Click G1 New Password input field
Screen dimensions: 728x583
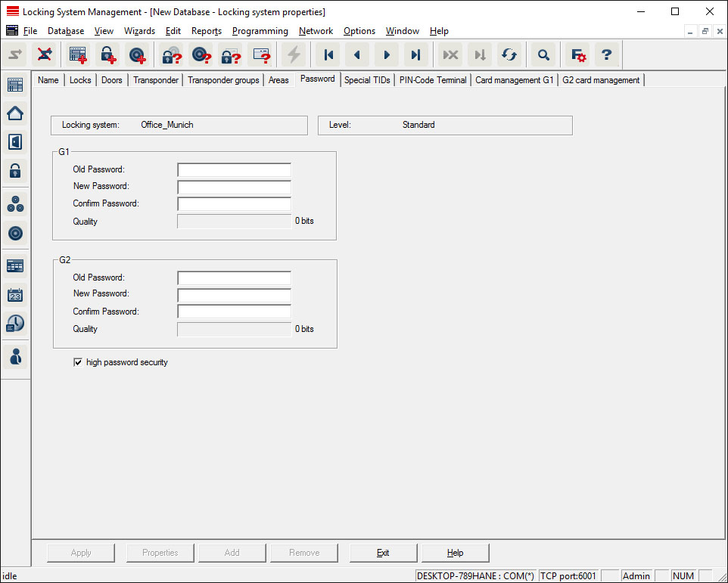234,187
